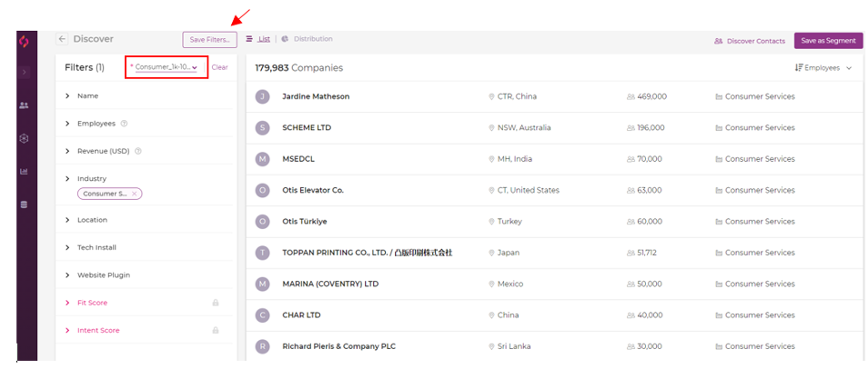Click the CHAR LTD C avatar
This screenshot has height=369, width=868.
click(x=262, y=315)
